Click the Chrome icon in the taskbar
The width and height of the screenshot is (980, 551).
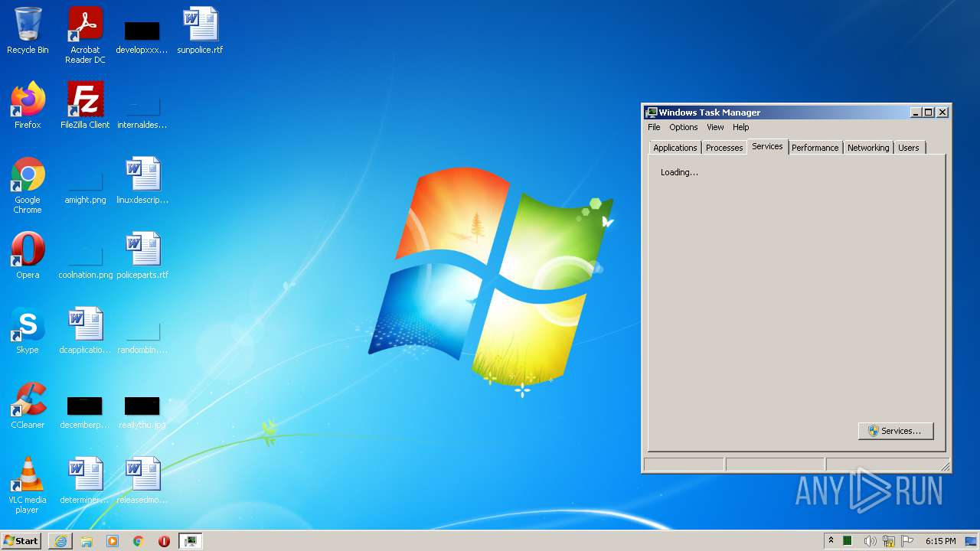[x=139, y=541]
